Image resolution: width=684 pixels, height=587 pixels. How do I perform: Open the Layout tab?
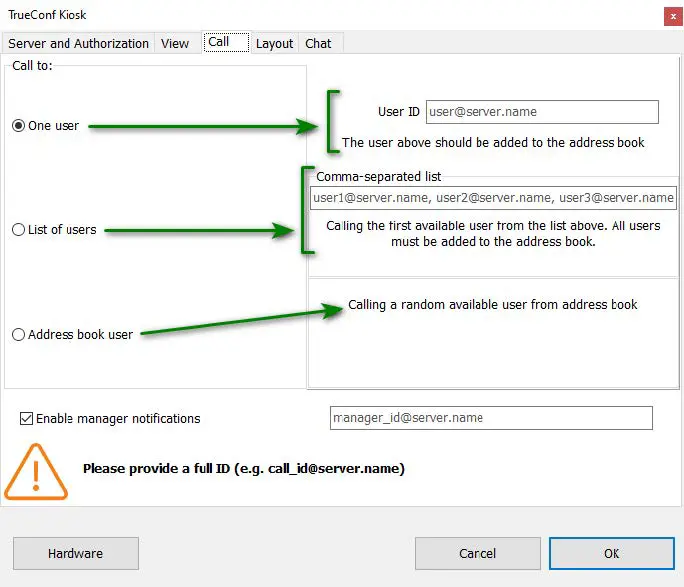(274, 44)
